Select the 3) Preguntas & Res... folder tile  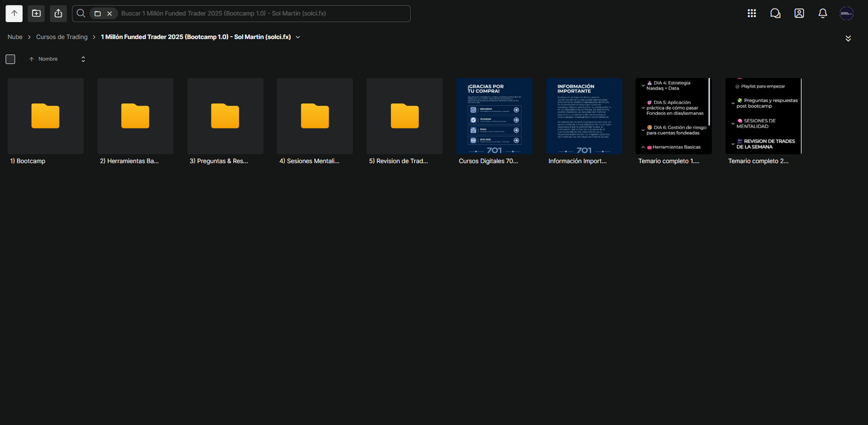click(225, 116)
